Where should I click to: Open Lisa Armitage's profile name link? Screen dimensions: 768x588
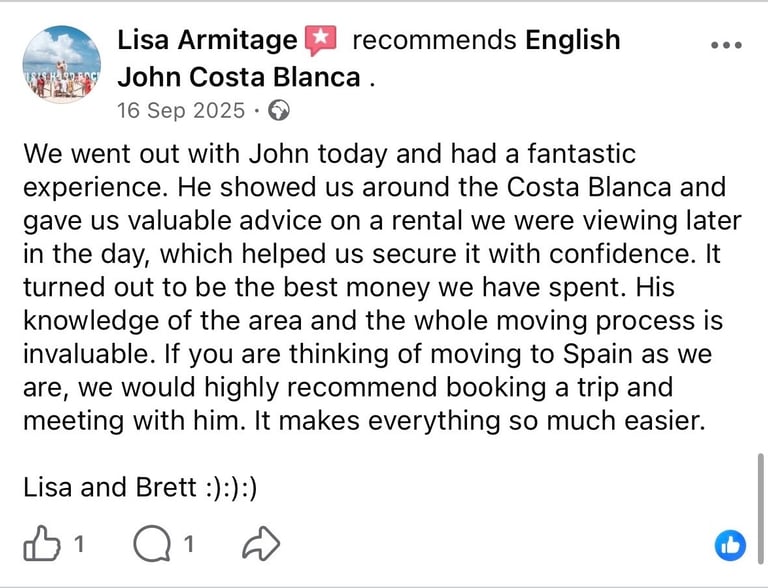point(207,41)
